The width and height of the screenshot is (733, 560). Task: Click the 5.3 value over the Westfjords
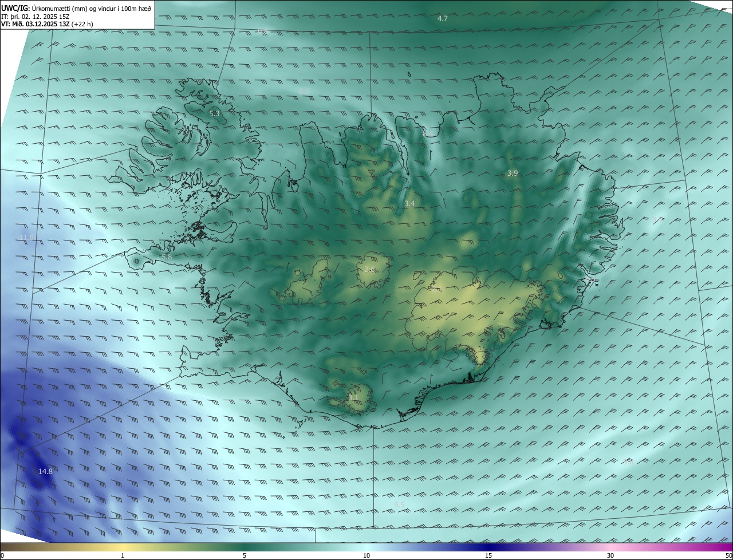point(214,114)
